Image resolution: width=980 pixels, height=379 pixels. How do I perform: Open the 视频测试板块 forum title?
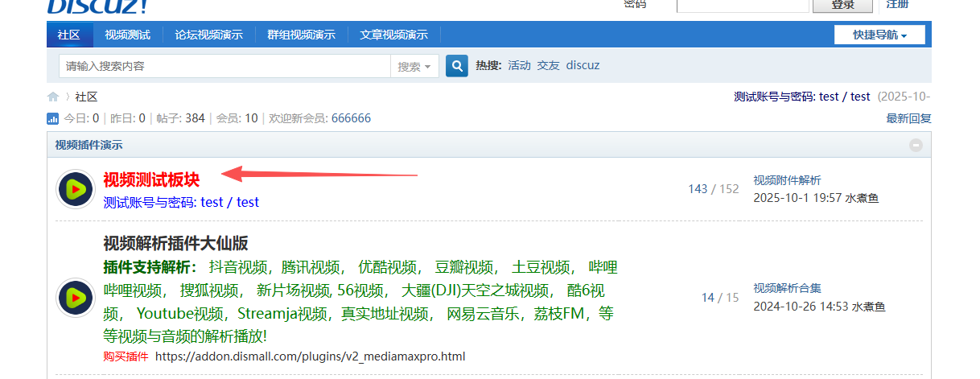(x=151, y=179)
